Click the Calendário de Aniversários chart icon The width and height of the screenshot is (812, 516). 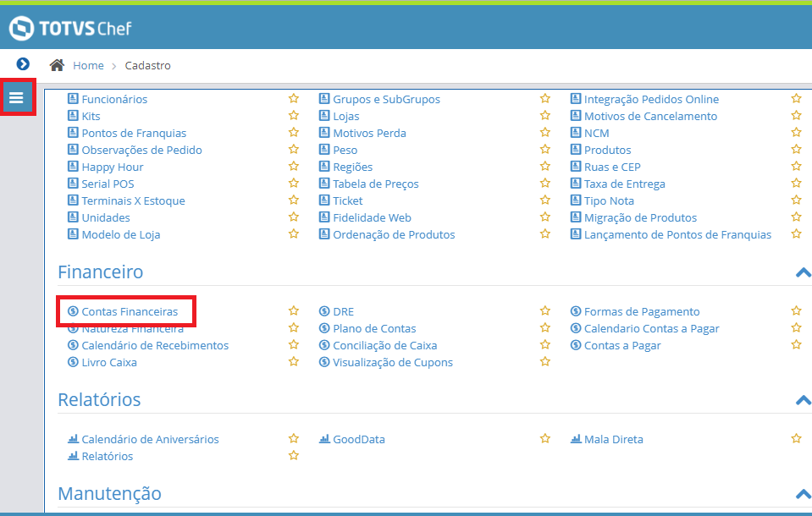pyautogui.click(x=73, y=439)
